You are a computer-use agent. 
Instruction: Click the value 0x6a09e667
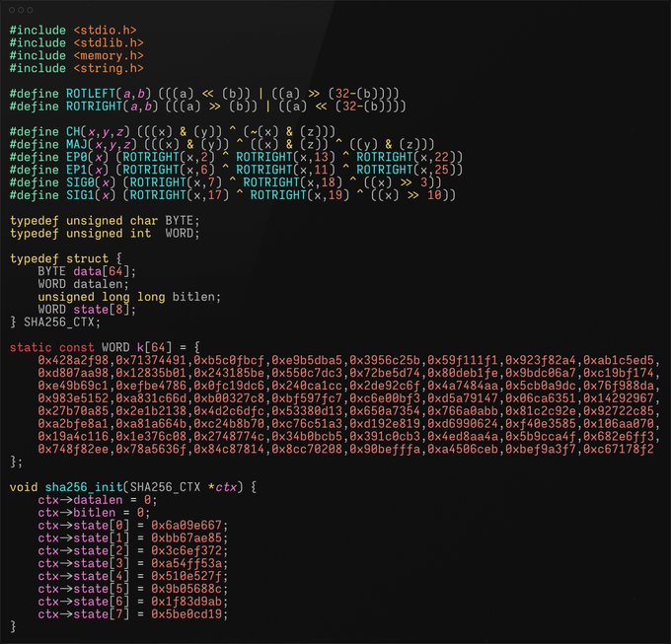(x=186, y=526)
